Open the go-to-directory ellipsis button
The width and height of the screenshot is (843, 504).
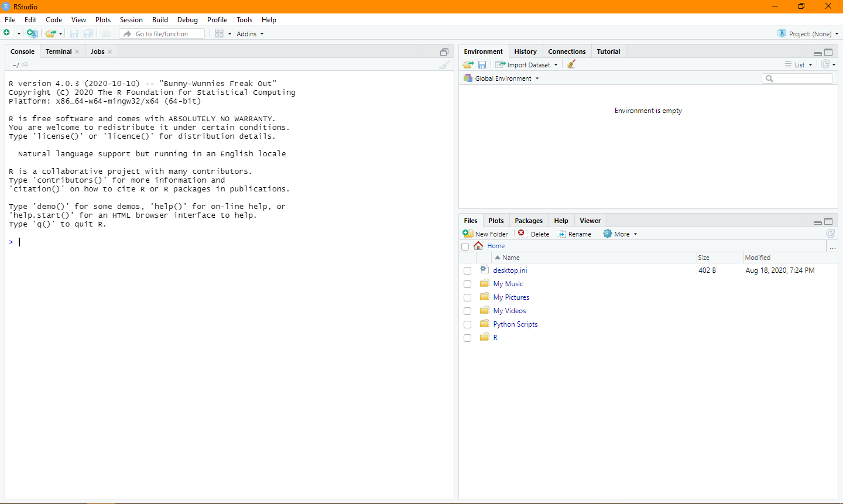coord(832,246)
